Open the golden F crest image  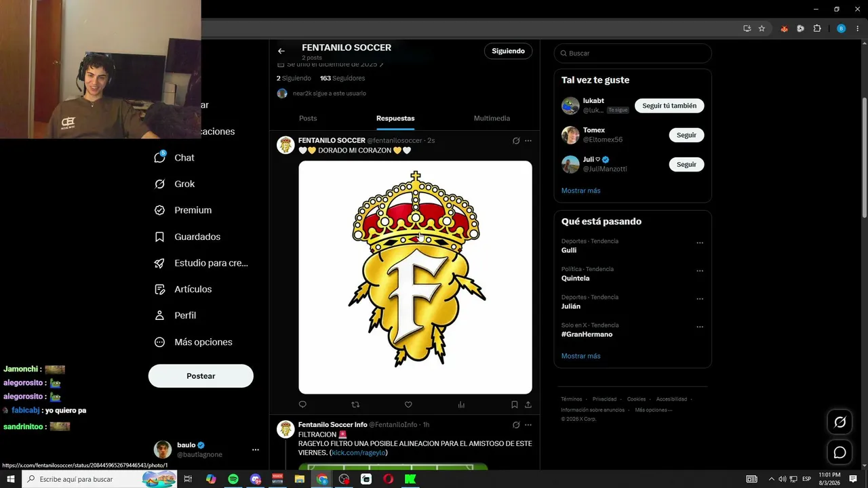[415, 277]
